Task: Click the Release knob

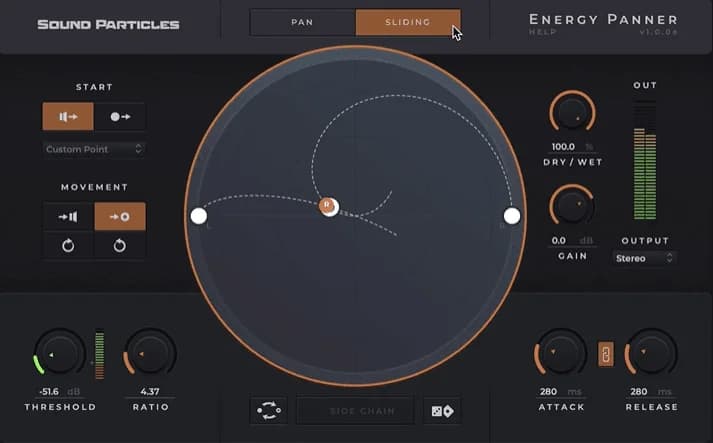Action: click(x=651, y=353)
